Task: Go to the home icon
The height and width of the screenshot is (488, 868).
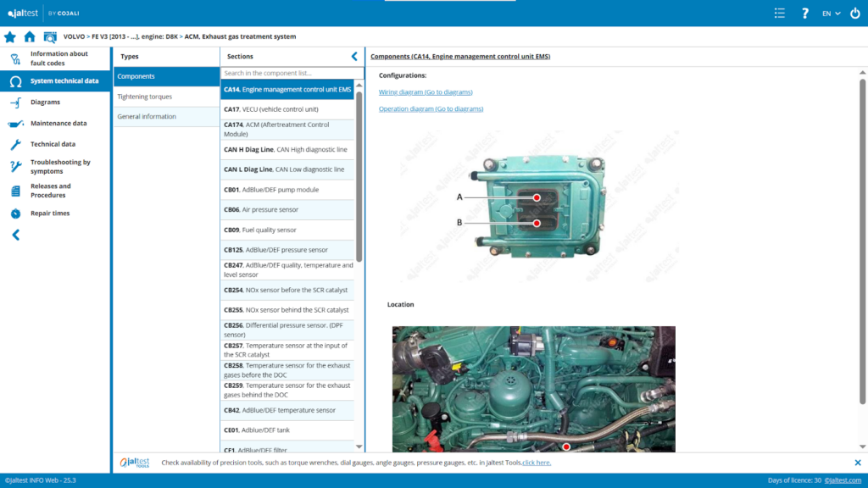Action: (30, 37)
